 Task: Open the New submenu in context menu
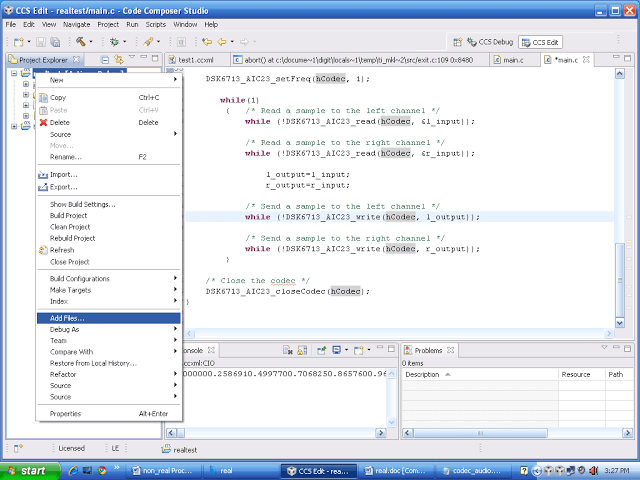(x=109, y=80)
